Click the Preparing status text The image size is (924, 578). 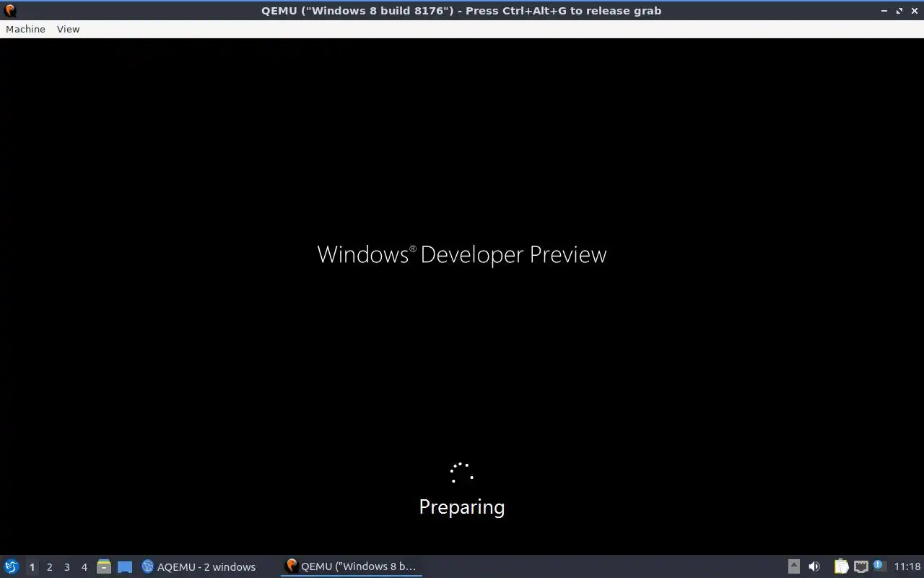462,507
